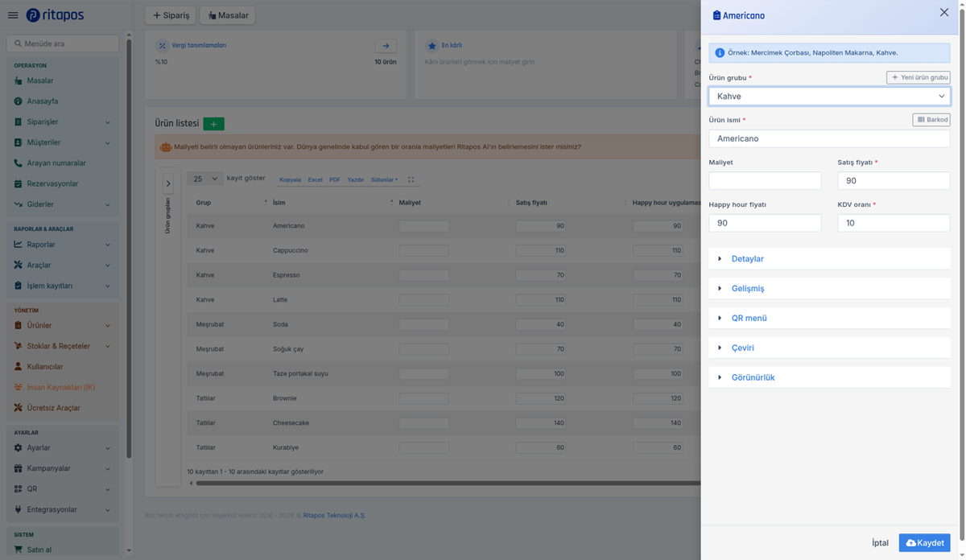Image resolution: width=966 pixels, height=560 pixels.
Task: Open the Raporlar sidebar menu
Action: 63,245
